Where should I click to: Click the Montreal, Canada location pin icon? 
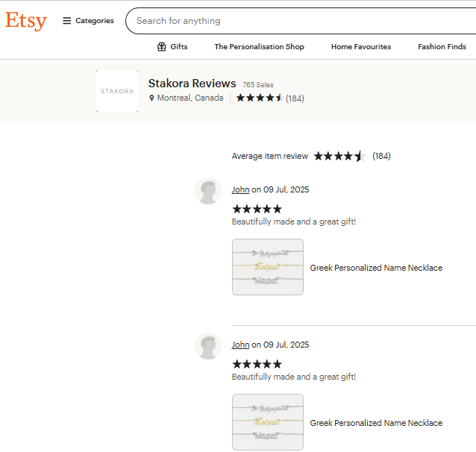pyautogui.click(x=151, y=98)
